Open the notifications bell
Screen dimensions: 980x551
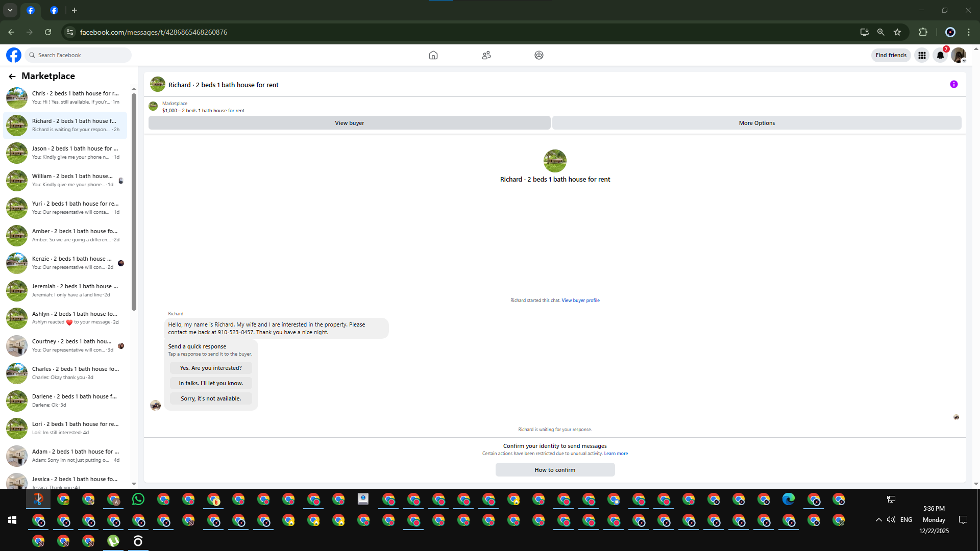tap(940, 55)
